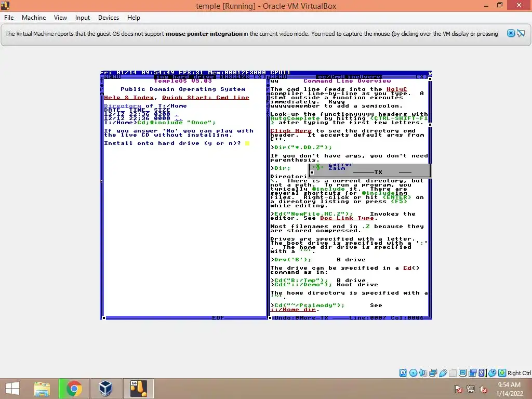Follow the HolyC link
Image resolution: width=532 pixels, height=399 pixels.
[x=396, y=89]
